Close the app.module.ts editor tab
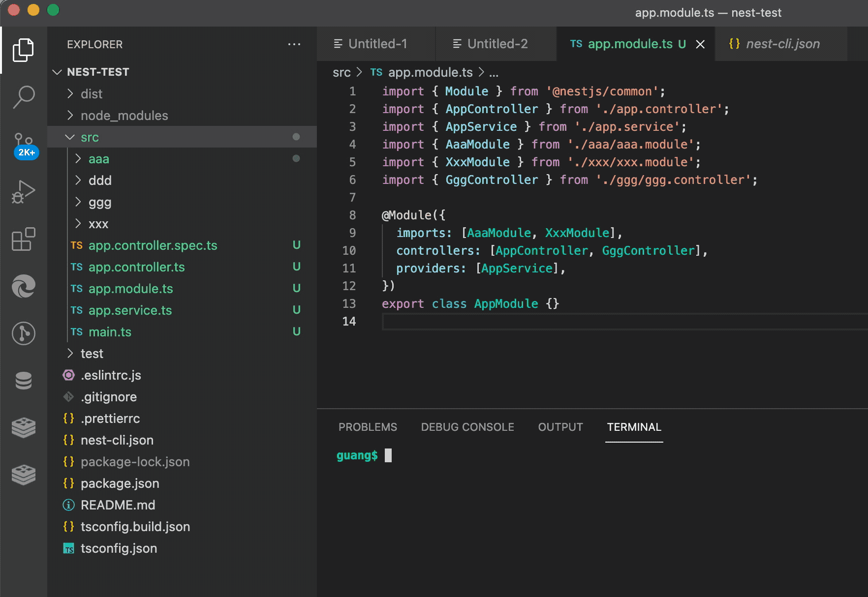 coord(700,44)
